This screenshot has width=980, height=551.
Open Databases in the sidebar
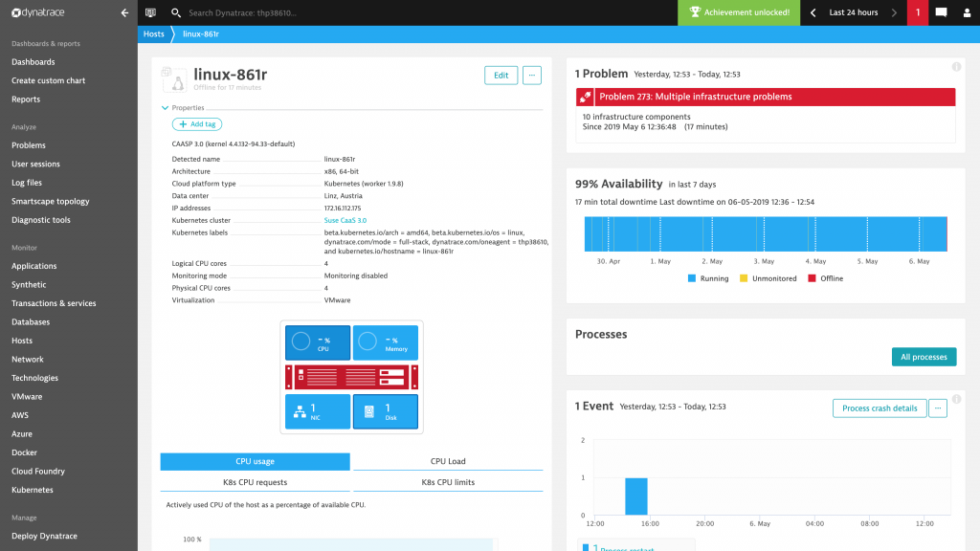tap(31, 322)
